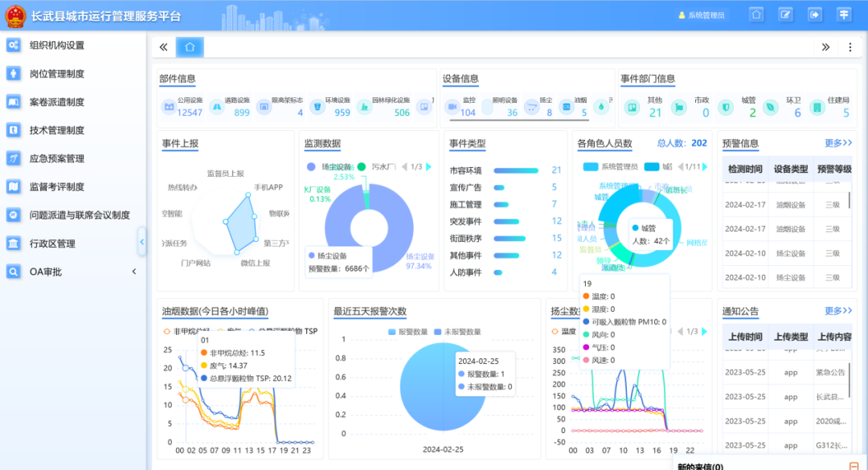Go to next legend page in 监测数据
The width and height of the screenshot is (868, 470).
(428, 167)
